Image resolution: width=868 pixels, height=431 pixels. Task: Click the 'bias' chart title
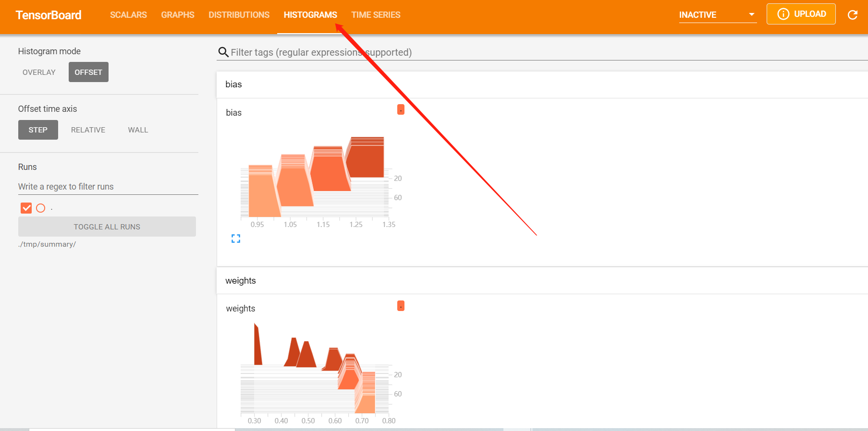[234, 113]
